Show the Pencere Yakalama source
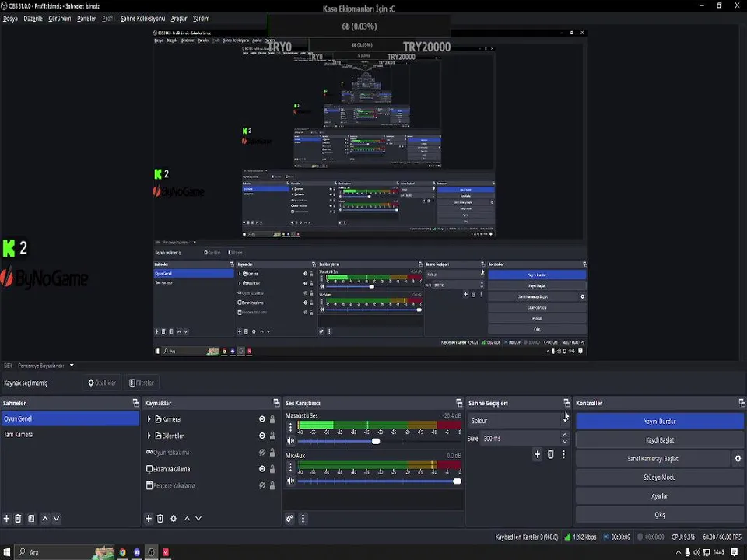747x560 pixels. click(x=262, y=485)
